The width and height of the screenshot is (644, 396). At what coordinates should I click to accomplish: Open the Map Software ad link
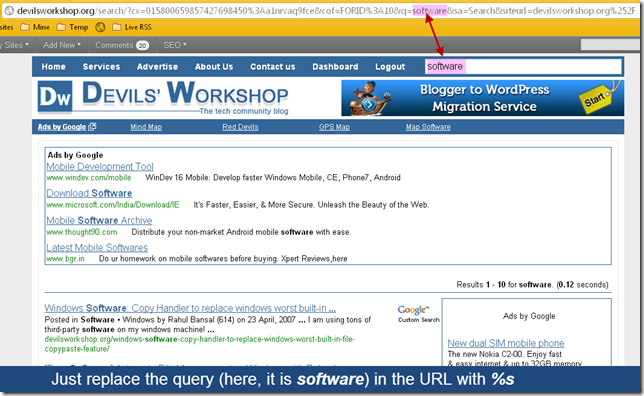tap(428, 127)
